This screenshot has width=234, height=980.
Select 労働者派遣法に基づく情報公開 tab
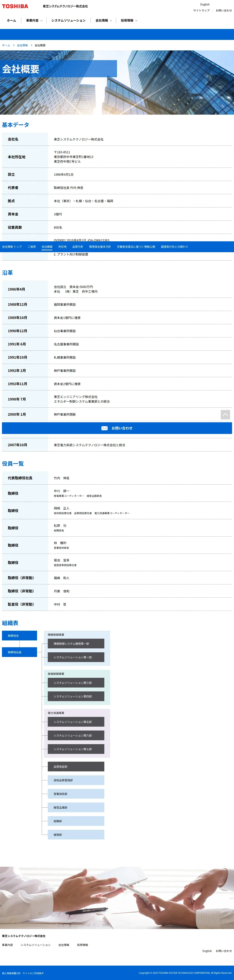point(136,247)
